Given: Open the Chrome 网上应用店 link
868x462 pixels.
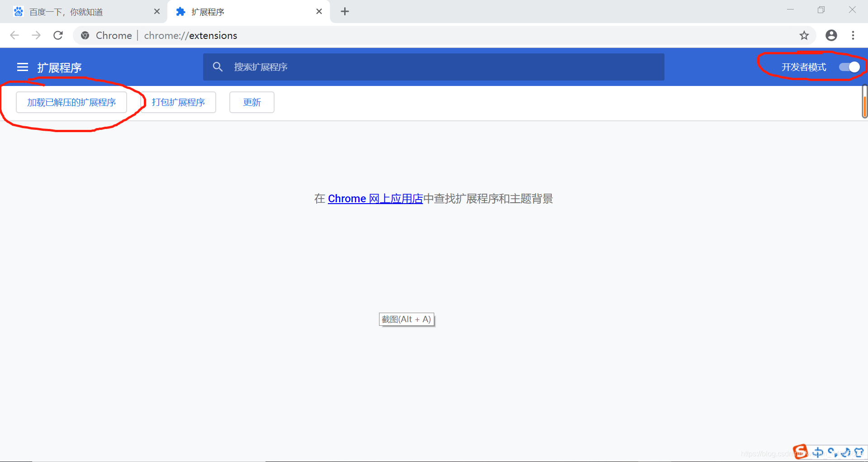Looking at the screenshot, I should click(x=375, y=199).
